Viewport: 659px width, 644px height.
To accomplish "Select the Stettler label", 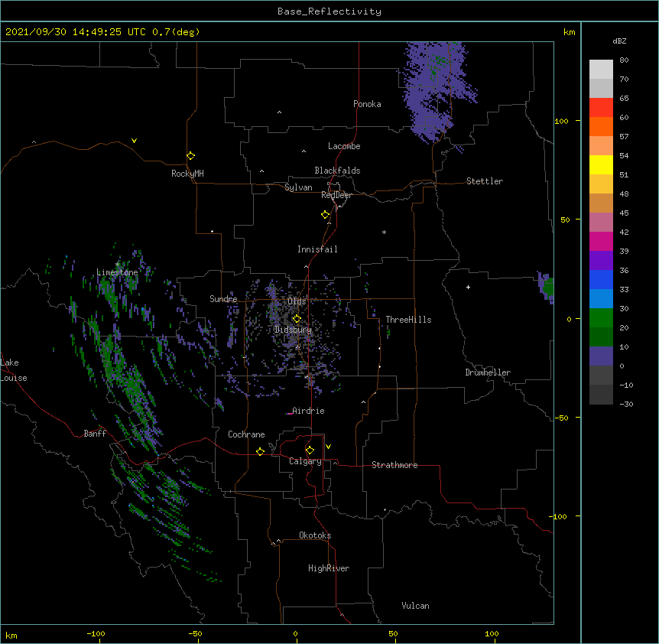I will (485, 181).
